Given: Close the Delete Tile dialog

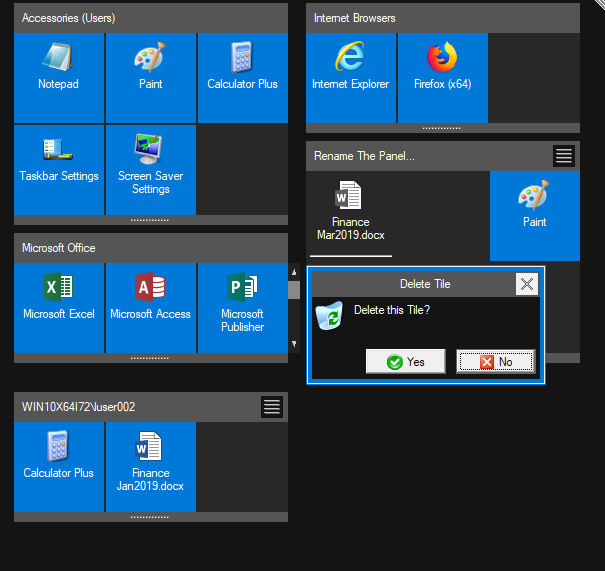Looking at the screenshot, I should (527, 284).
